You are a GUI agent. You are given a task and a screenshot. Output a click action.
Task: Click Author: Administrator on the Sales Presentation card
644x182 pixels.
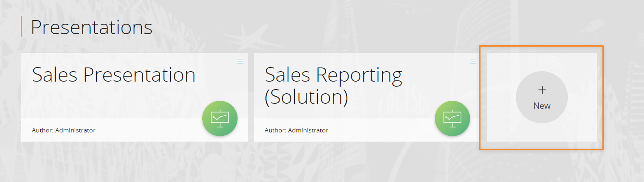[x=64, y=130]
